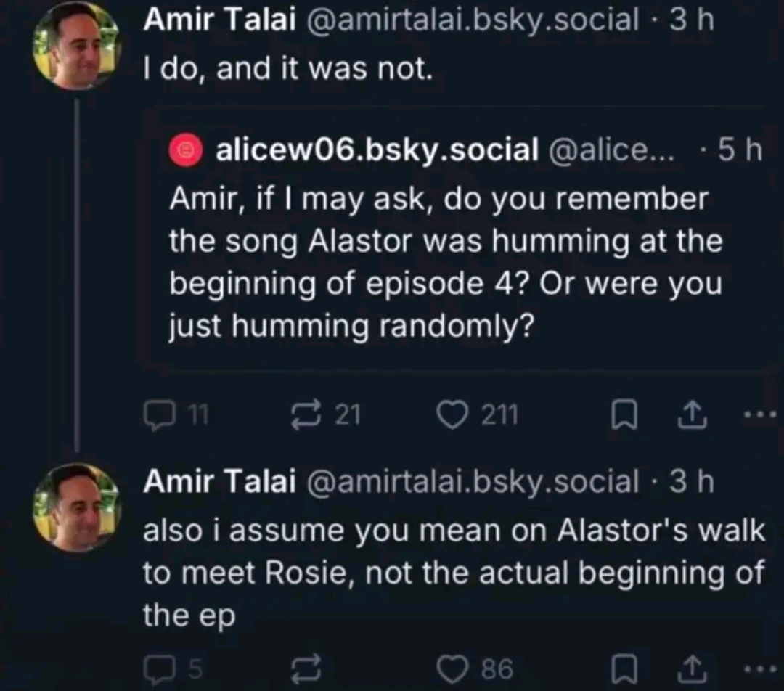
Task: Repost the first post with 21 reposts
Action: coord(301,414)
